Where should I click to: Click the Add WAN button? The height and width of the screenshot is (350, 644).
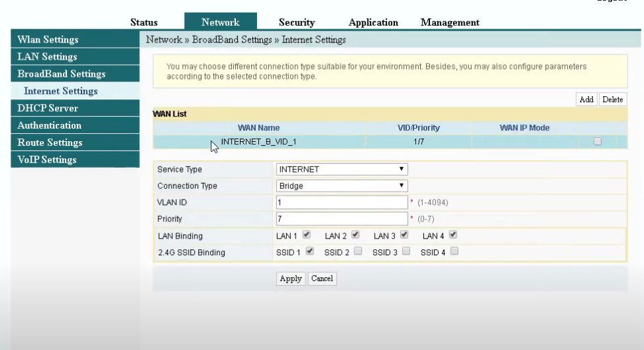pyautogui.click(x=586, y=99)
